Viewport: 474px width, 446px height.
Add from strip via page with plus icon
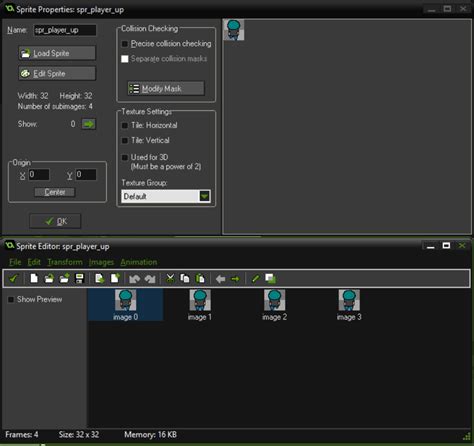tap(115, 278)
